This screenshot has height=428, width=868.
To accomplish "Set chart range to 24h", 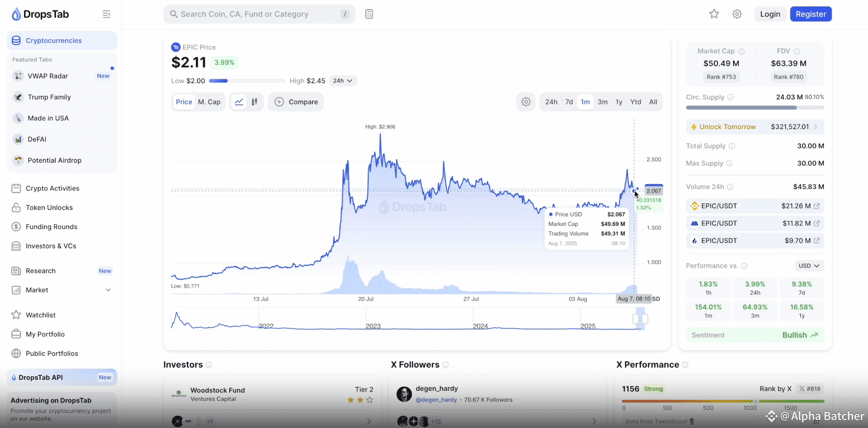I will tap(551, 102).
